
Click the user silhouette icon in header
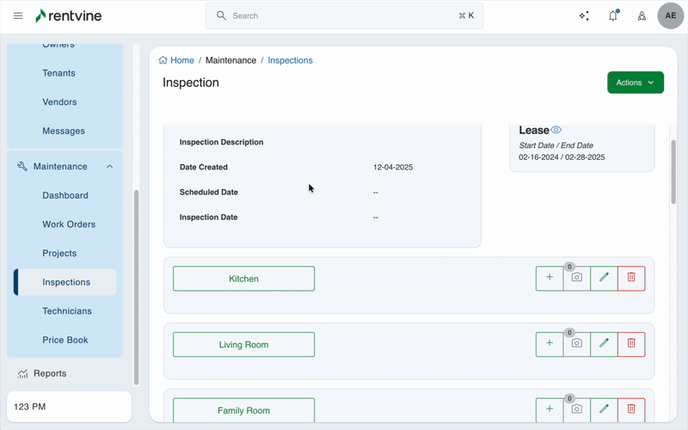641,16
